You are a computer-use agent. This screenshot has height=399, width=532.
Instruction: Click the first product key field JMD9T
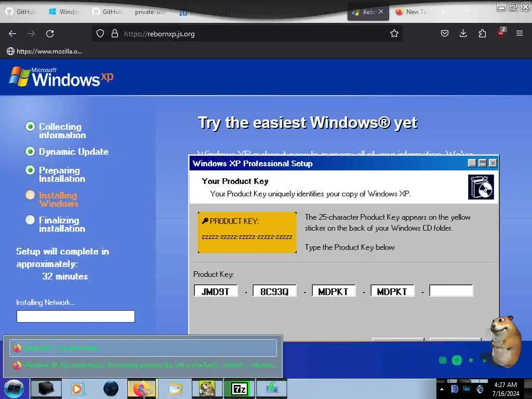click(216, 291)
